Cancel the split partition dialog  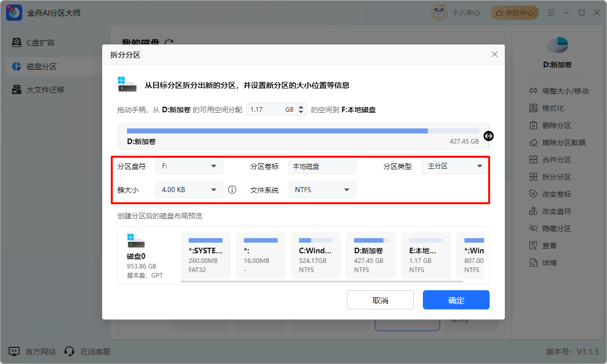point(380,299)
